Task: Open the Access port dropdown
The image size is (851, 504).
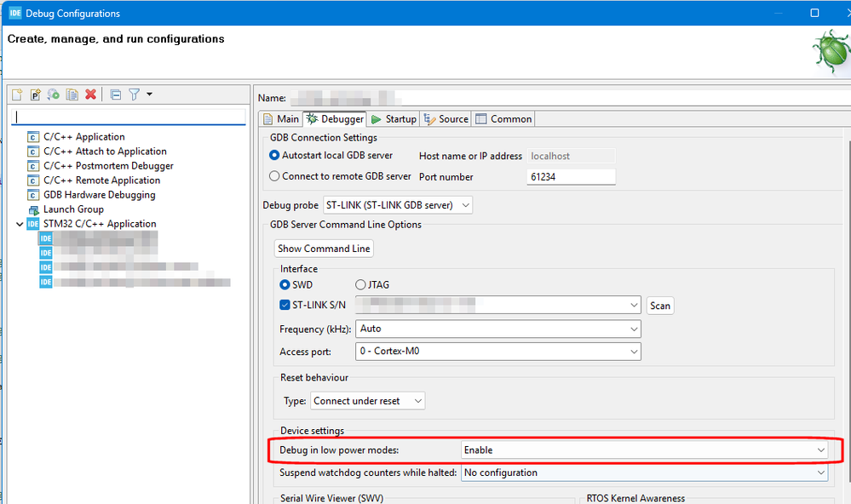Action: [x=498, y=352]
